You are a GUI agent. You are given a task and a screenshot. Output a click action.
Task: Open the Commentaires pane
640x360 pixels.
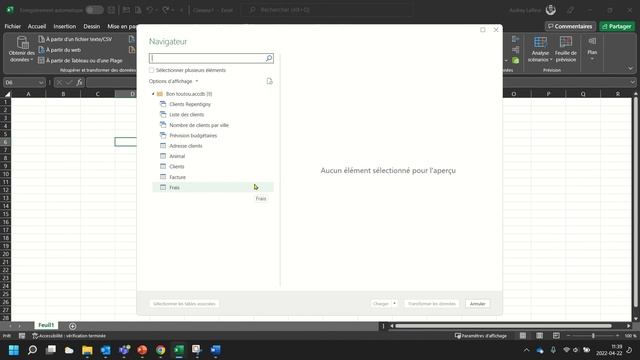coord(570,26)
